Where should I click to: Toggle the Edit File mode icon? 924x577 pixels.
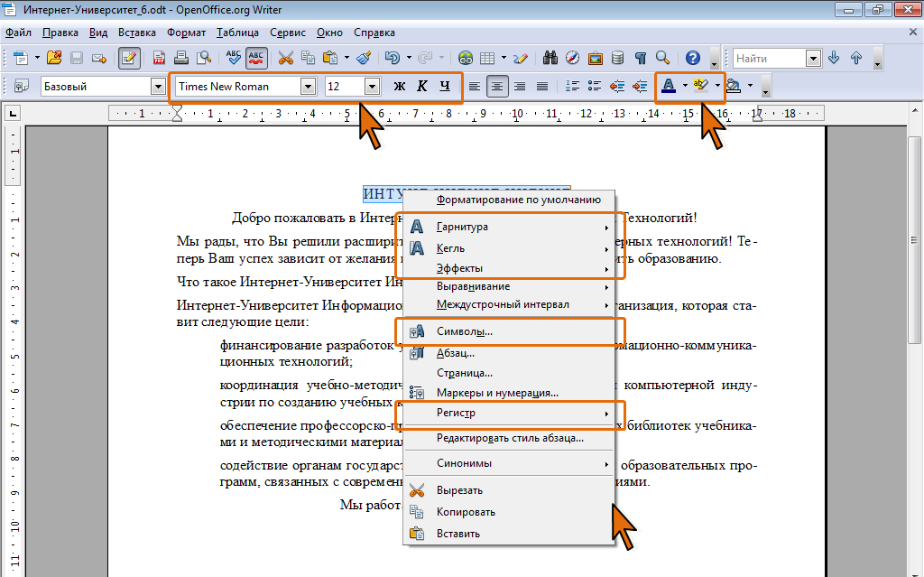click(x=129, y=58)
